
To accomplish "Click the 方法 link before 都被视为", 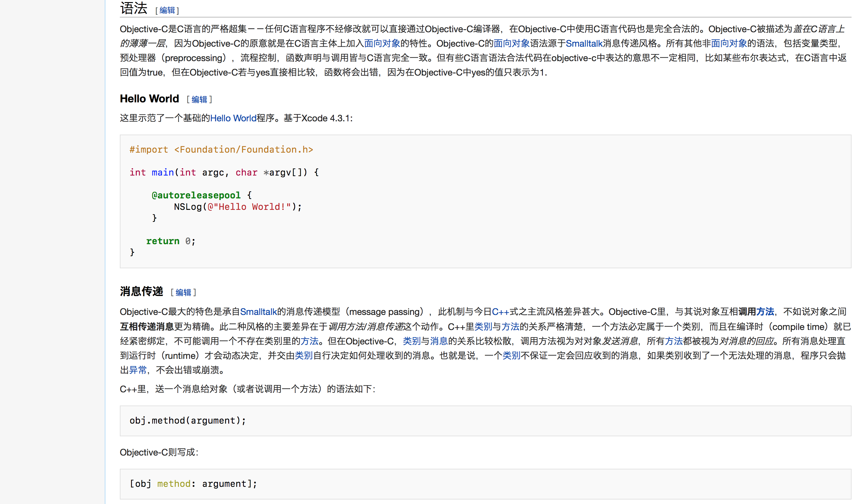I will [673, 341].
